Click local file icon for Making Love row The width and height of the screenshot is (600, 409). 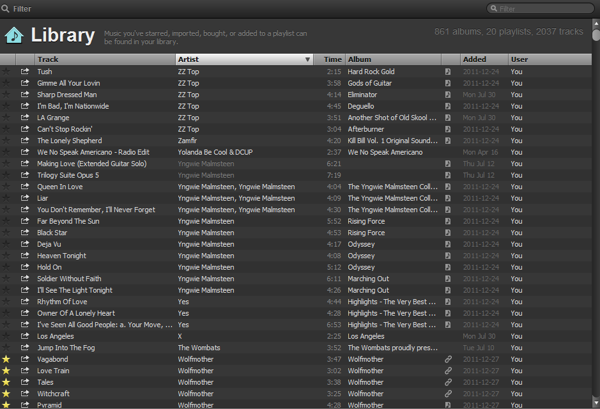[448, 163]
